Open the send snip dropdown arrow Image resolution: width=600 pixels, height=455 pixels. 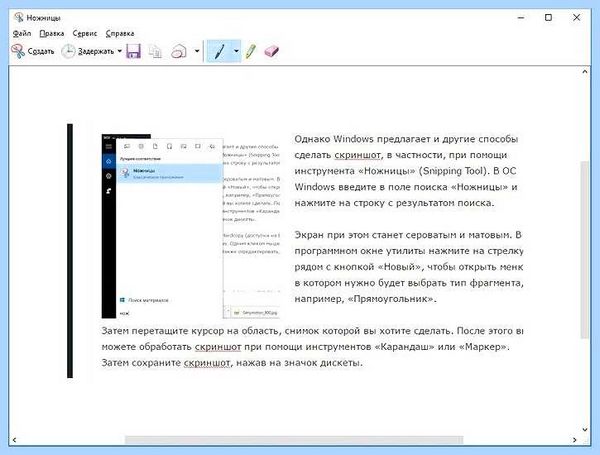(197, 51)
